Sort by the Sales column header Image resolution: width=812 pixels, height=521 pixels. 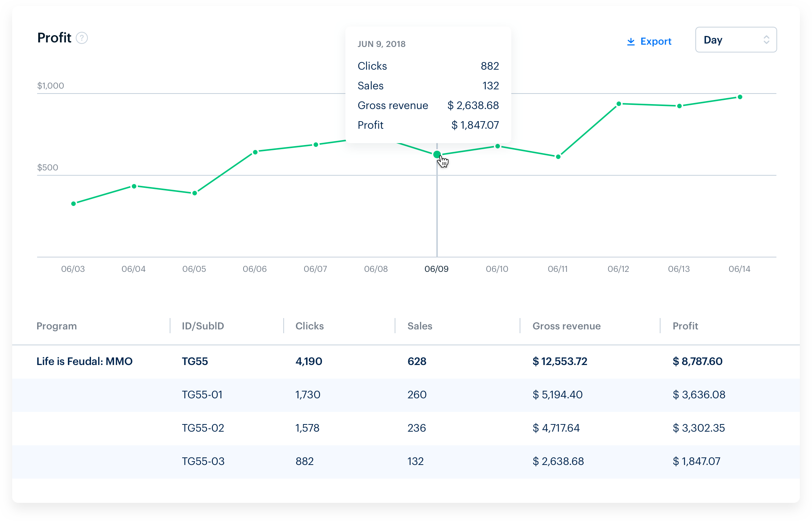(420, 326)
